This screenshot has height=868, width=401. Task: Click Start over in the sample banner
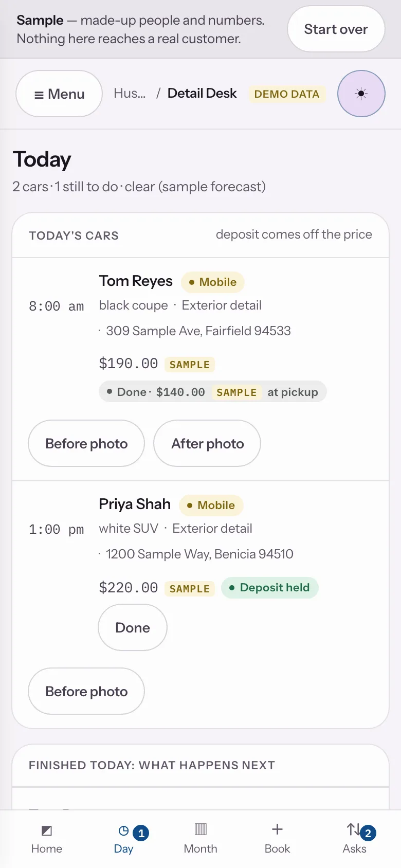(x=336, y=29)
